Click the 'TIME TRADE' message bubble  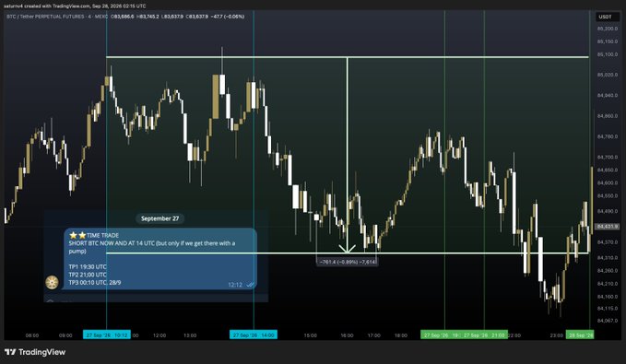pos(160,259)
